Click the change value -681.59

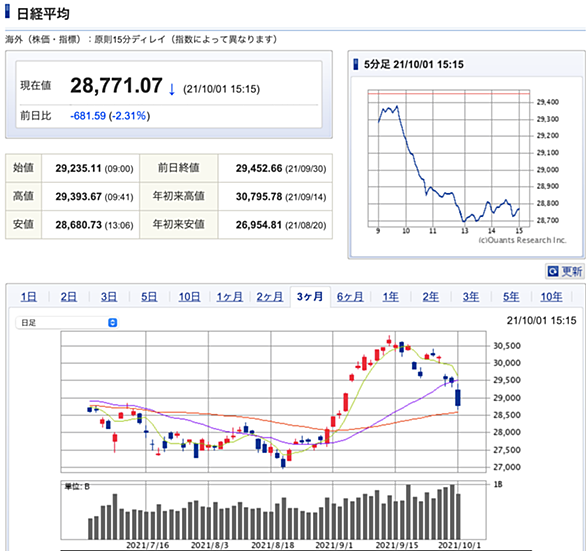click(x=88, y=116)
